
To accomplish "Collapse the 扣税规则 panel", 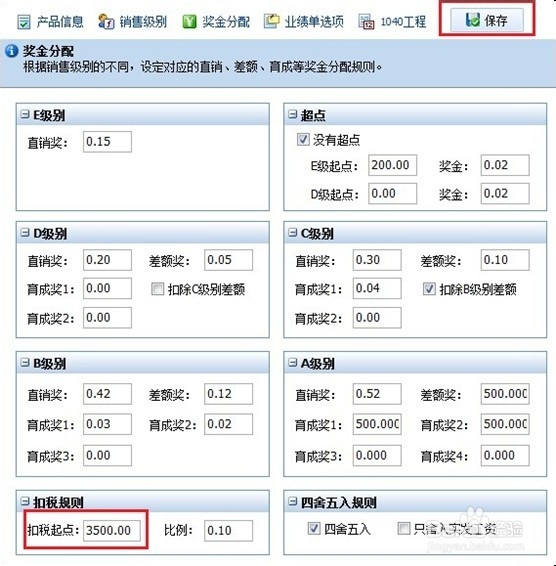I will click(25, 501).
